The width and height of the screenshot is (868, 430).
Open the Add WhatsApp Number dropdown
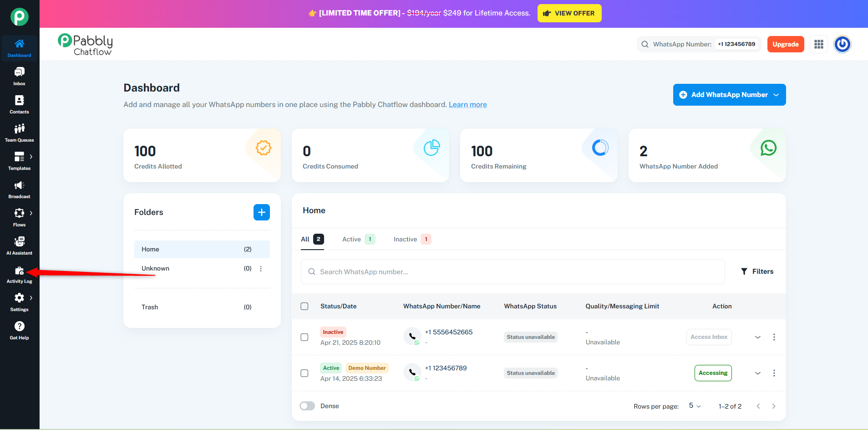729,95
